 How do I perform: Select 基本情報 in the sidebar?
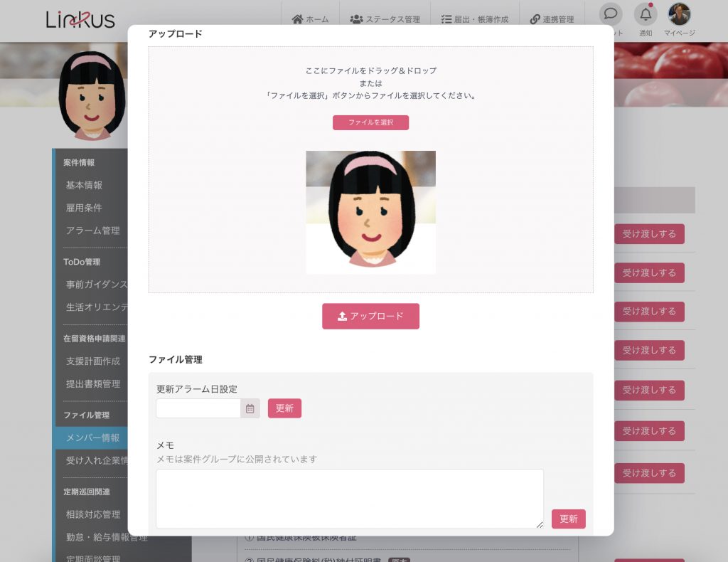85,185
